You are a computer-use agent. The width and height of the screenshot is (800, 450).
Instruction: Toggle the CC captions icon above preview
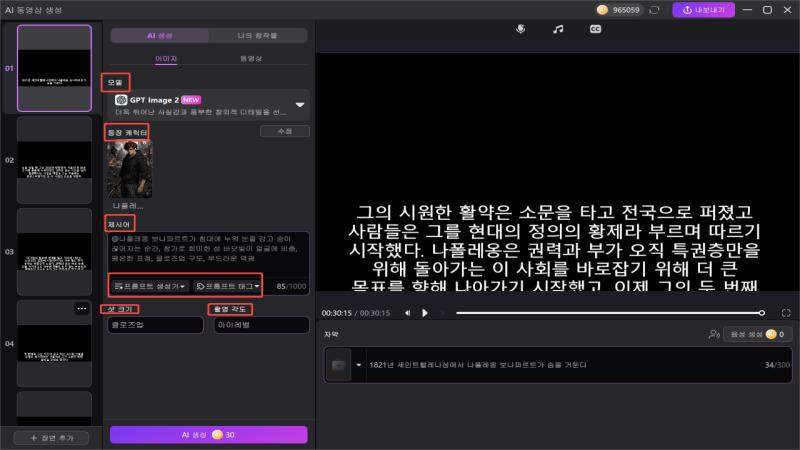pos(595,29)
